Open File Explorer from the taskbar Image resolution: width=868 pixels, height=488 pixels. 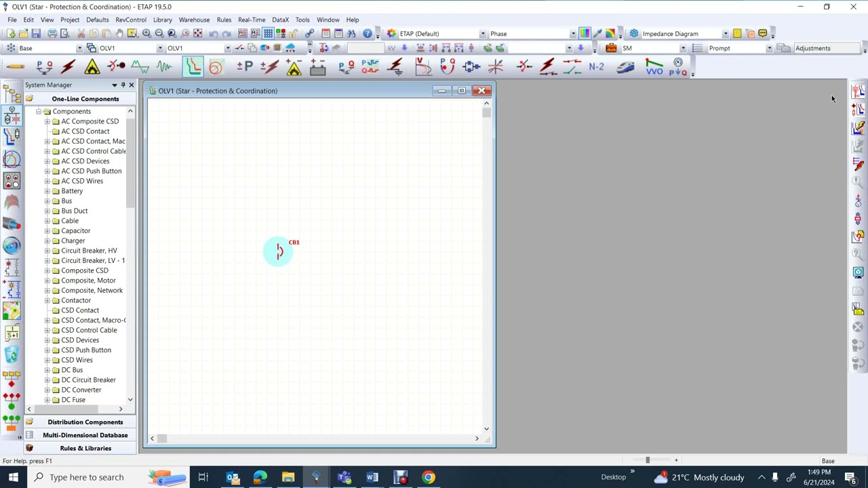click(x=288, y=477)
